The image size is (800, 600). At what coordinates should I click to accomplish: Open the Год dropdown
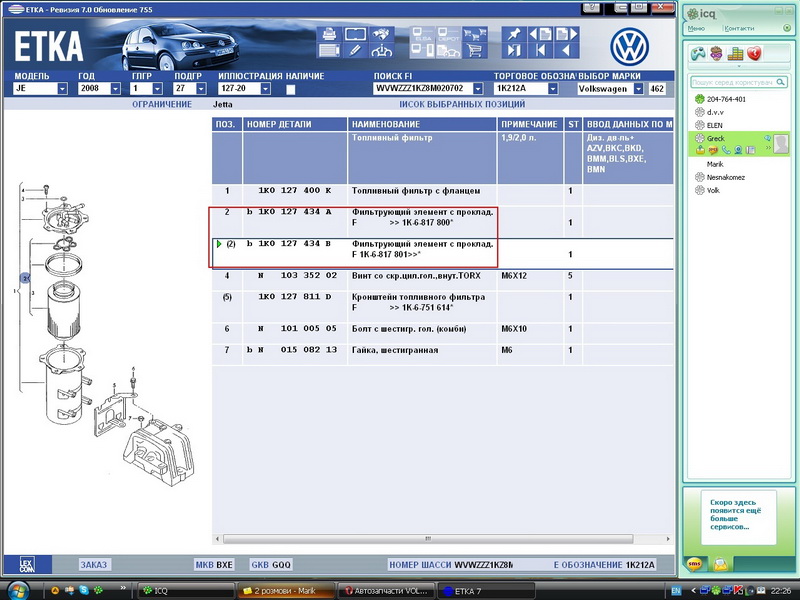116,89
